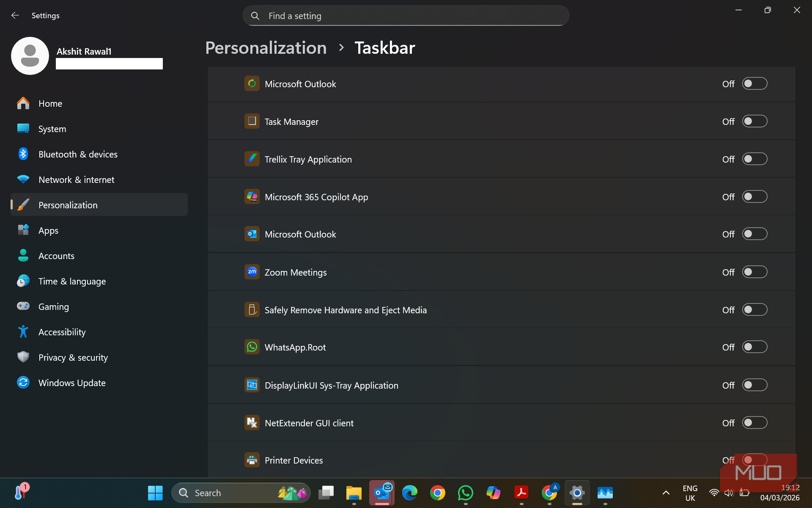812x508 pixels.
Task: Open Gaming settings category
Action: click(99, 306)
